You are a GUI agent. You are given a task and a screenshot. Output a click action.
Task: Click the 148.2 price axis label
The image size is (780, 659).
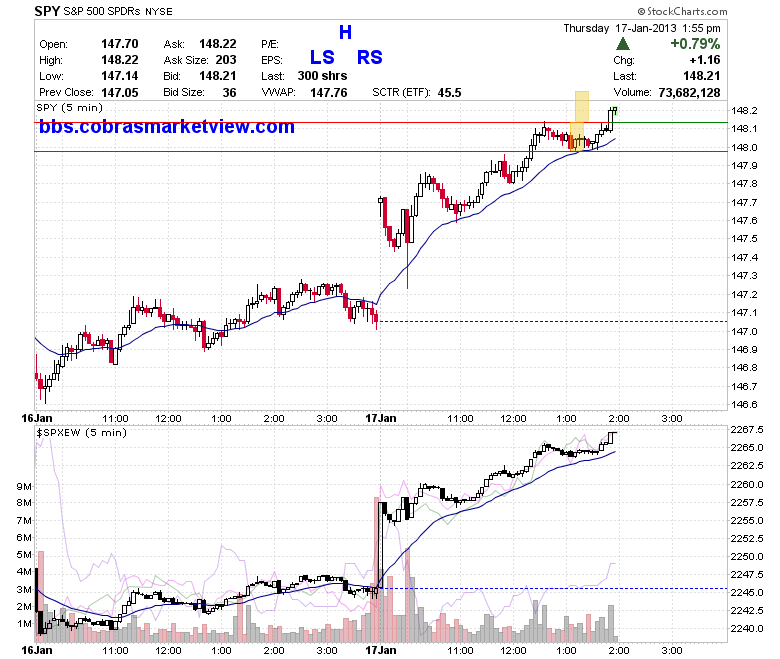(x=744, y=110)
